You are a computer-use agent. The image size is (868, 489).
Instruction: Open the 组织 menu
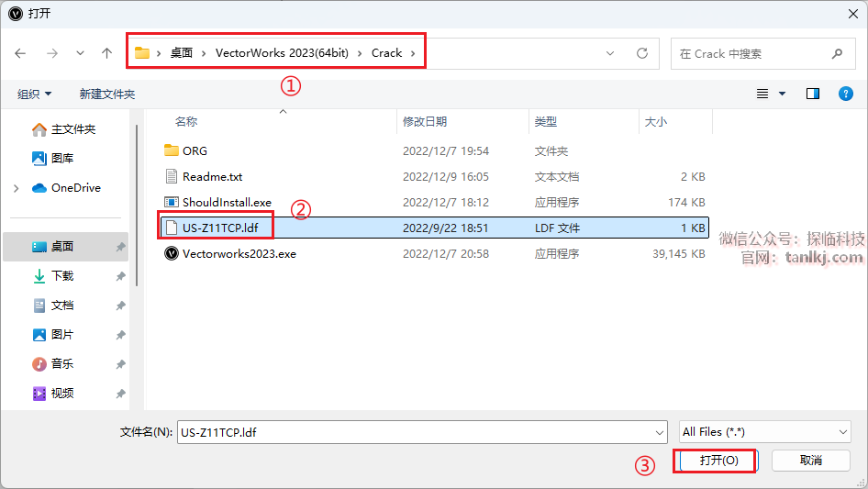(x=34, y=94)
